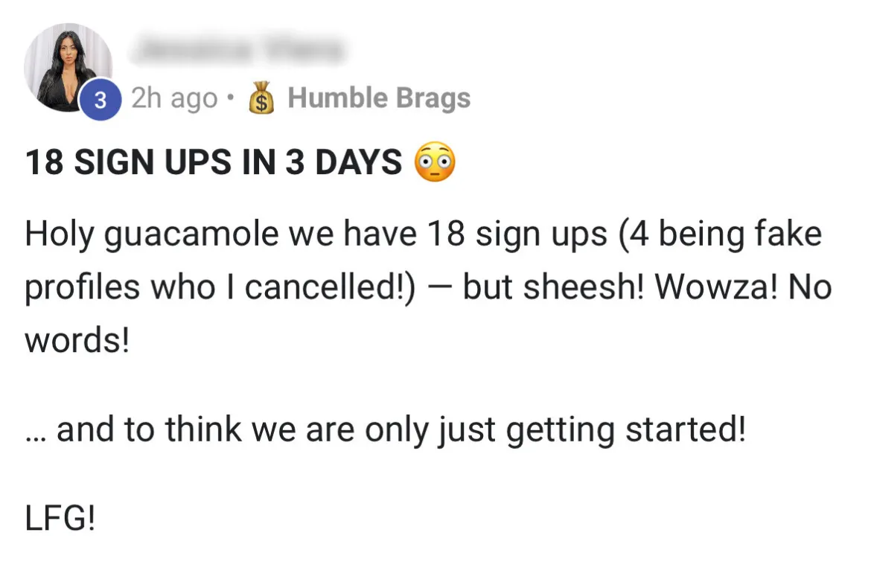The width and height of the screenshot is (871, 588).
Task: Click the money bag category icon
Action: 261,98
